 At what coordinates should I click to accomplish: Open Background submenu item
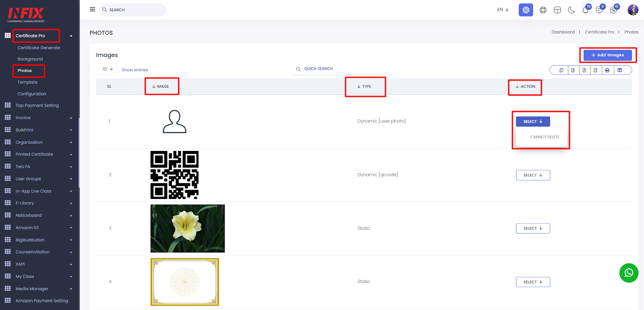(x=30, y=59)
